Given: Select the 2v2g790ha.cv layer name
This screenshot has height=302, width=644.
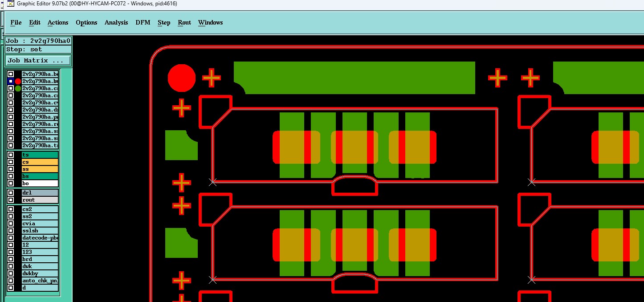Looking at the screenshot, I should point(40,103).
